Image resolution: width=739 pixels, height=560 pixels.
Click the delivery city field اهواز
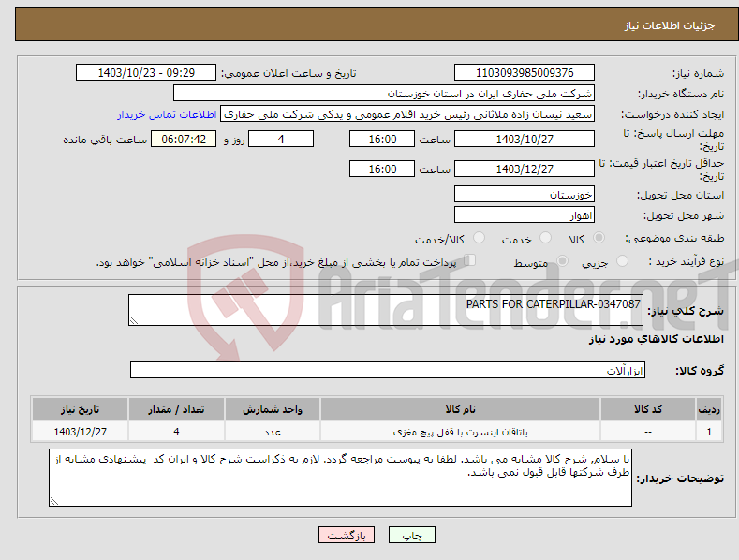coord(525,215)
